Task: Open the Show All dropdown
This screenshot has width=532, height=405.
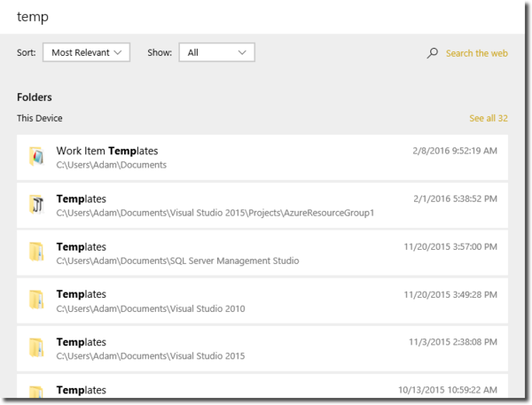Action: pos(217,52)
